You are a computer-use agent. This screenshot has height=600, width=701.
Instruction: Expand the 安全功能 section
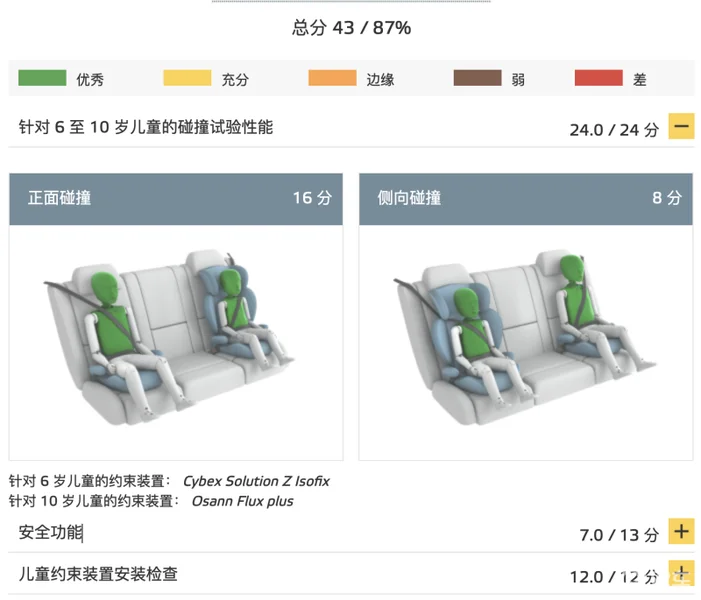[x=681, y=531]
